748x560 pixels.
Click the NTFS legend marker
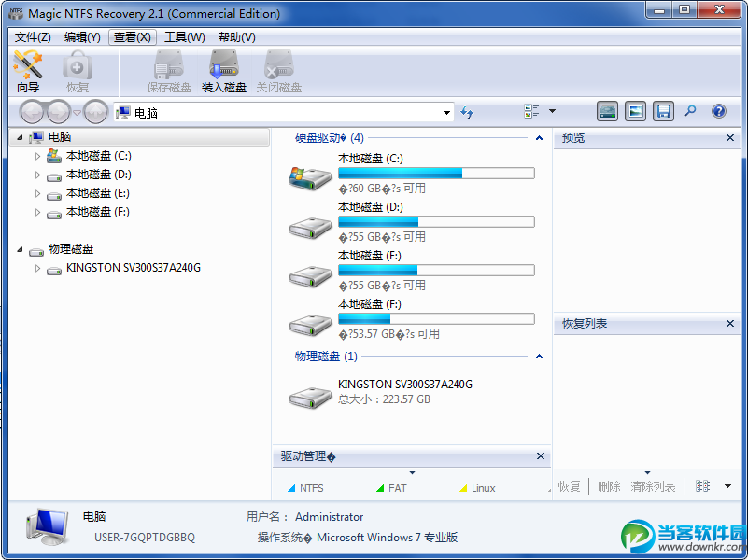click(x=291, y=488)
